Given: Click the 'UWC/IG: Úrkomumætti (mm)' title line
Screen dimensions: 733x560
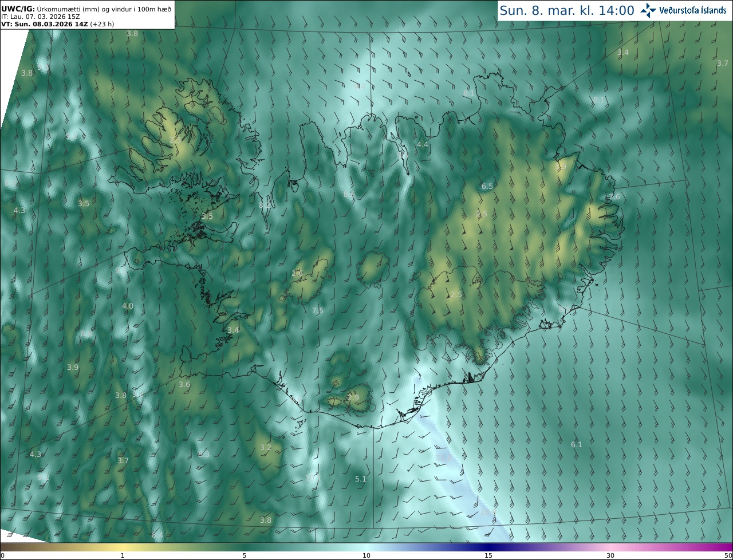Looking at the screenshot, I should pos(86,9).
